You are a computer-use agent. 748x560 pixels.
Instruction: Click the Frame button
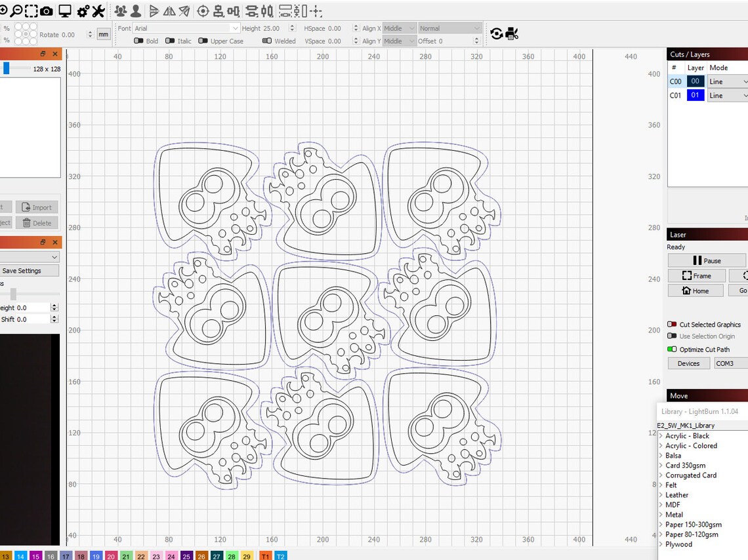[x=696, y=275]
